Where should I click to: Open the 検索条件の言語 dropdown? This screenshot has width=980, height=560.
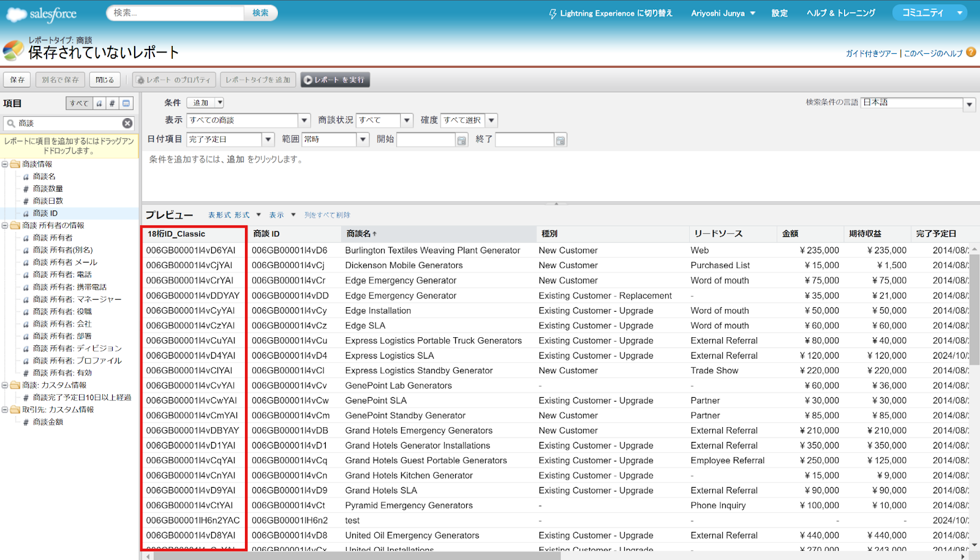point(969,102)
